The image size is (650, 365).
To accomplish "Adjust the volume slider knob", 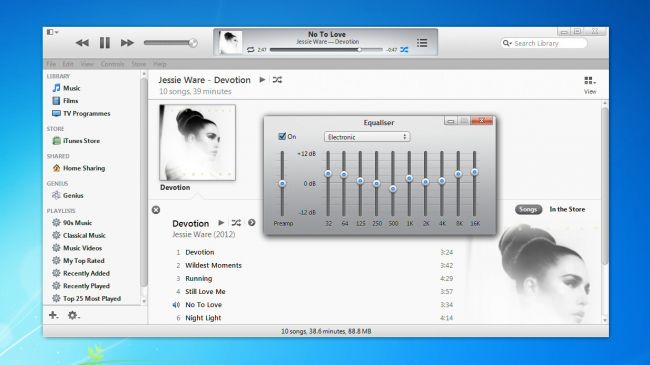I will (x=193, y=43).
